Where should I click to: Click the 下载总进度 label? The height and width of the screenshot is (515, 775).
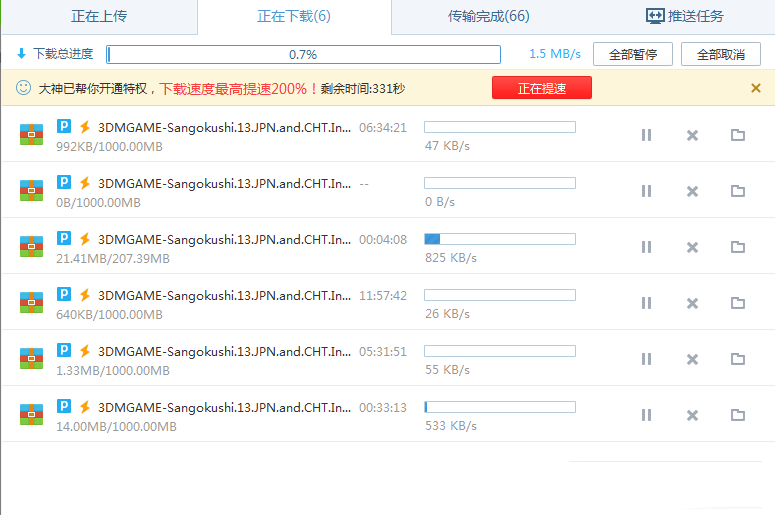click(63, 53)
